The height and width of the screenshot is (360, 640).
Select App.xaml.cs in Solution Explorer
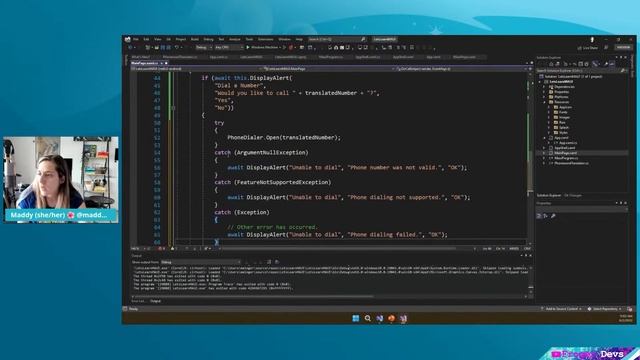pos(567,143)
